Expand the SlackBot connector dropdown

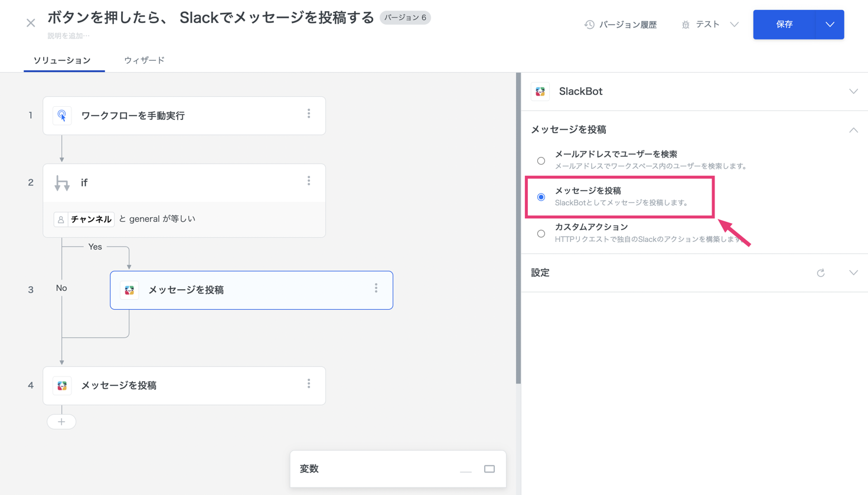[x=853, y=91]
